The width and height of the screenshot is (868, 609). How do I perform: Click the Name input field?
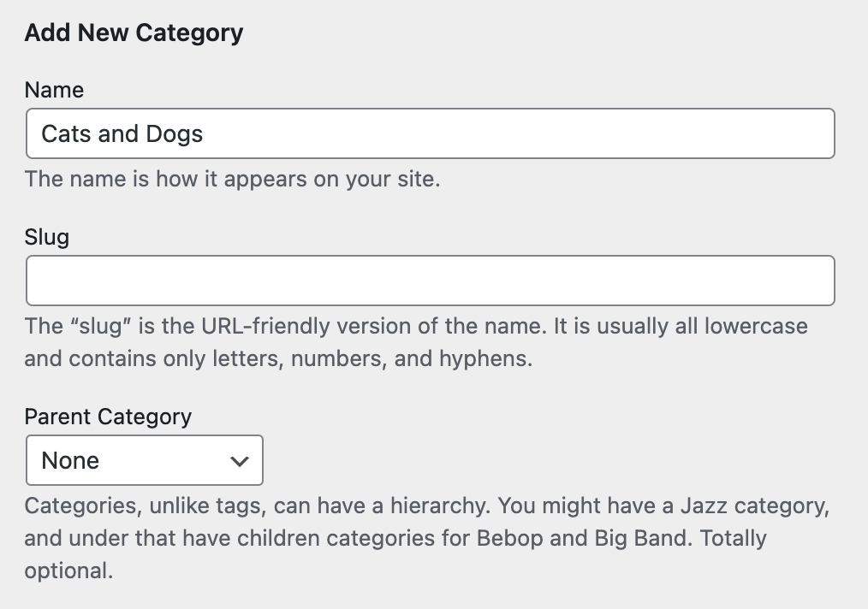tap(430, 133)
